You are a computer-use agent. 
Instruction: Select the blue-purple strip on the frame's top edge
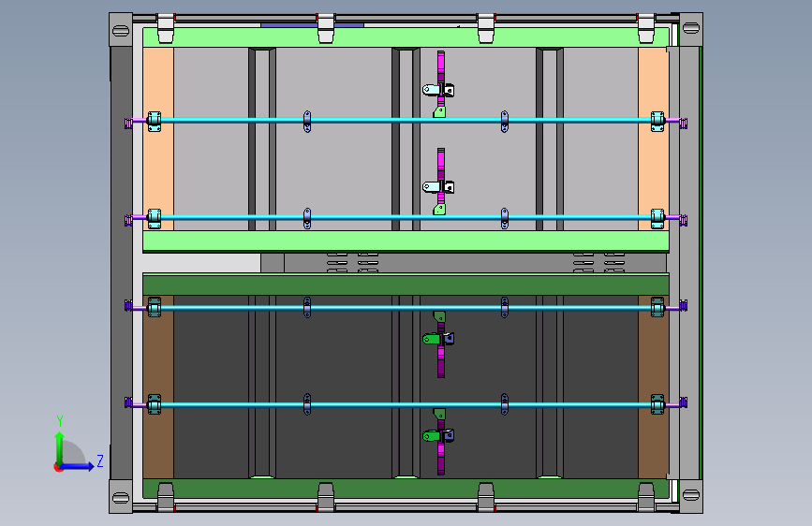(312, 24)
